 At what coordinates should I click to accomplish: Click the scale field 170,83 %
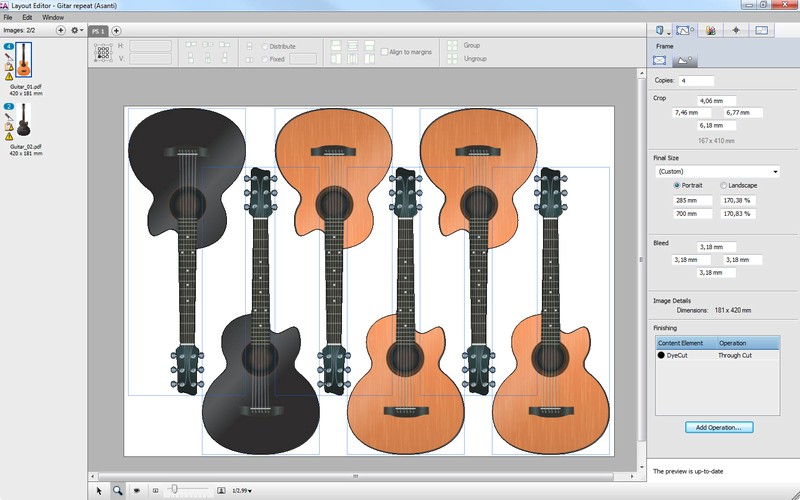tap(738, 214)
